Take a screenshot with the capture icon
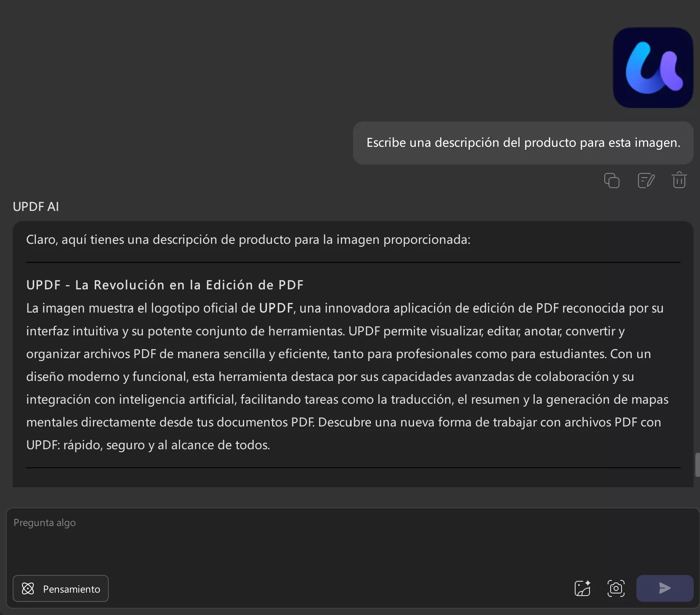700x615 pixels. [616, 588]
